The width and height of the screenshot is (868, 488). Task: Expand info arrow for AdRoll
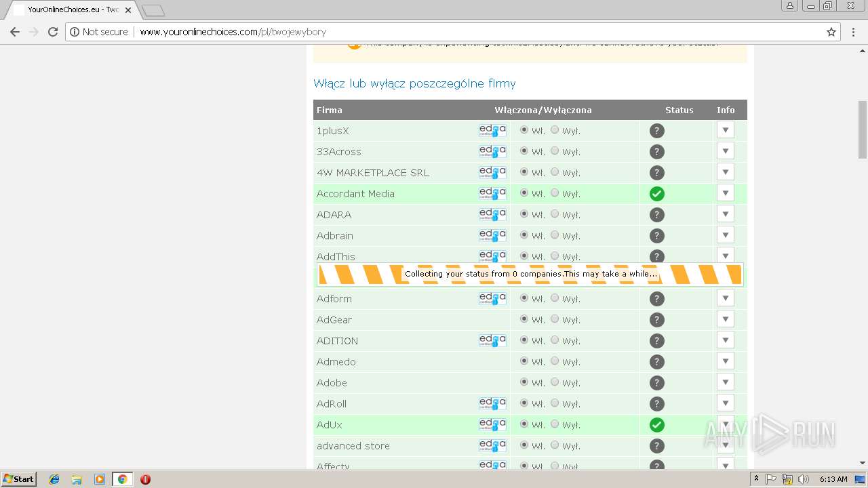click(726, 403)
